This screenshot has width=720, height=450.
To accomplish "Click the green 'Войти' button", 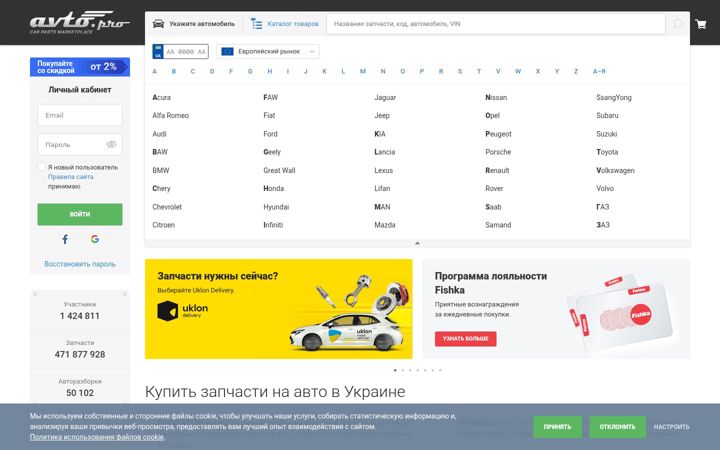I will click(x=80, y=214).
